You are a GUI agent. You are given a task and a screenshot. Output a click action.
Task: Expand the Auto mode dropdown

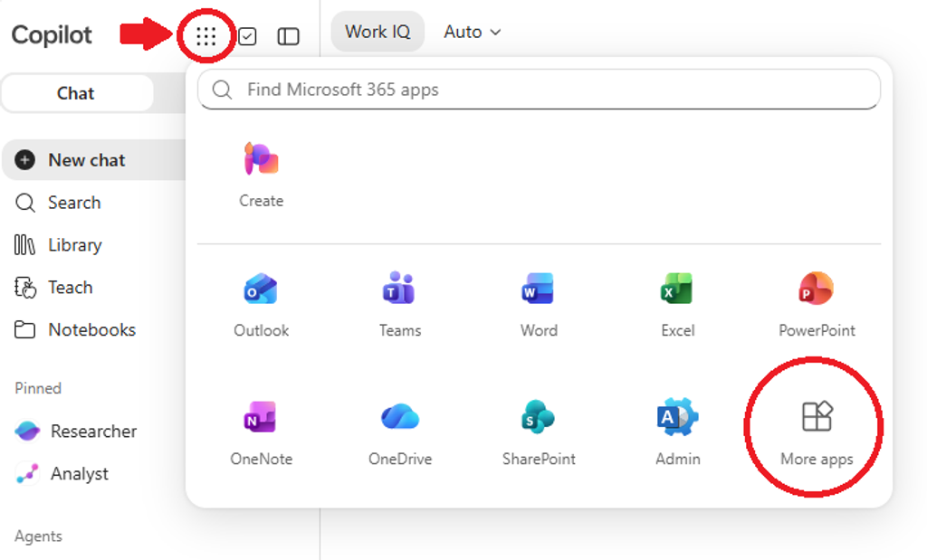pos(473,32)
